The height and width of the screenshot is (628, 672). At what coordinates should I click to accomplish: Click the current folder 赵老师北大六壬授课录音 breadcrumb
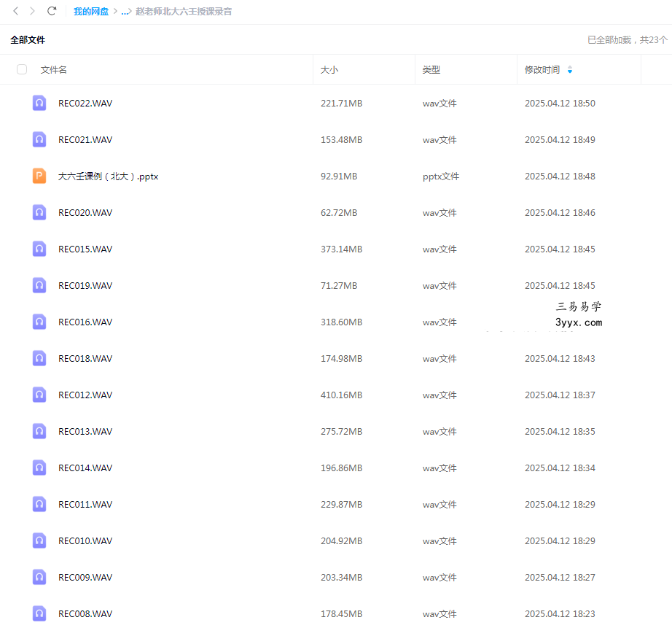point(184,12)
